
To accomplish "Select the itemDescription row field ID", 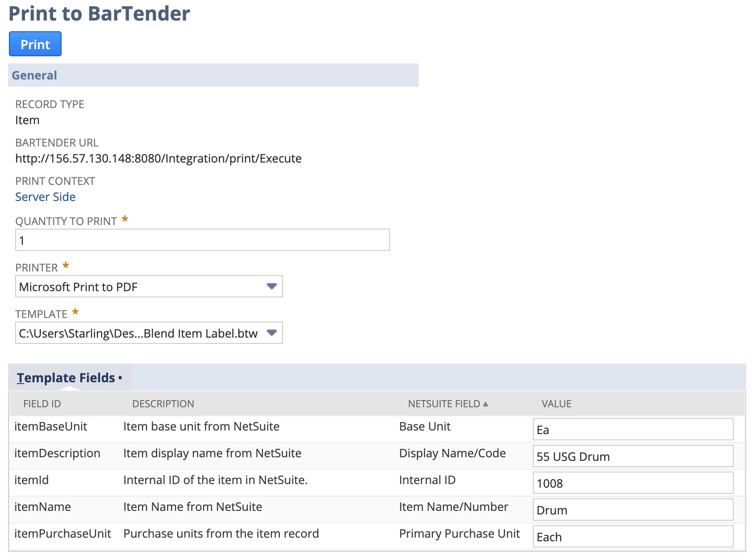I will tap(57, 453).
